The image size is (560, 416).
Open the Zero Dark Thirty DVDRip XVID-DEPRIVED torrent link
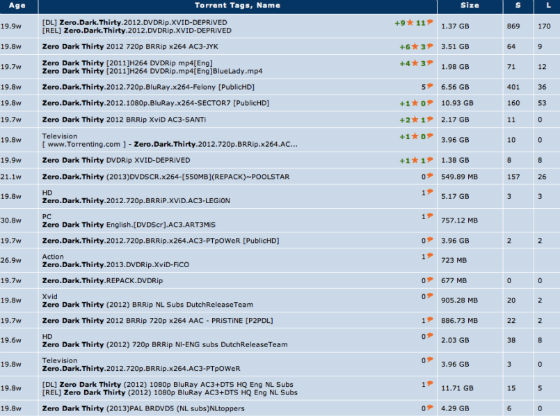tap(116, 160)
